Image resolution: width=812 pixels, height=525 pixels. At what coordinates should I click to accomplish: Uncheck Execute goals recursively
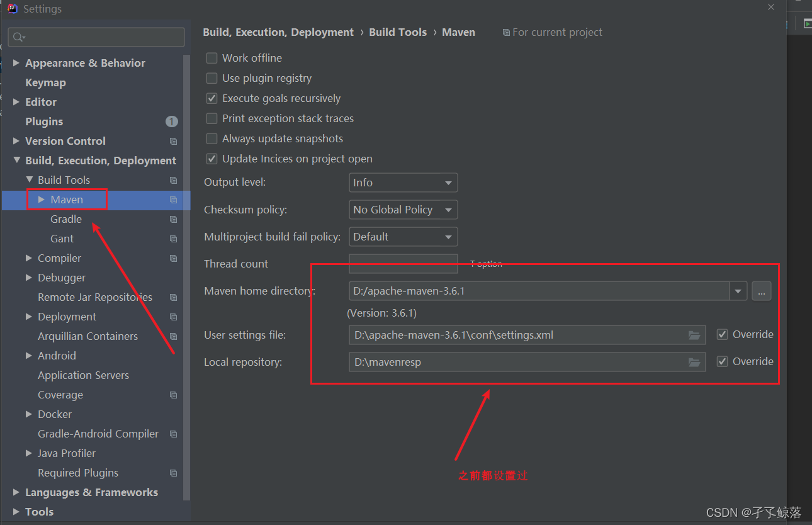pyautogui.click(x=212, y=98)
